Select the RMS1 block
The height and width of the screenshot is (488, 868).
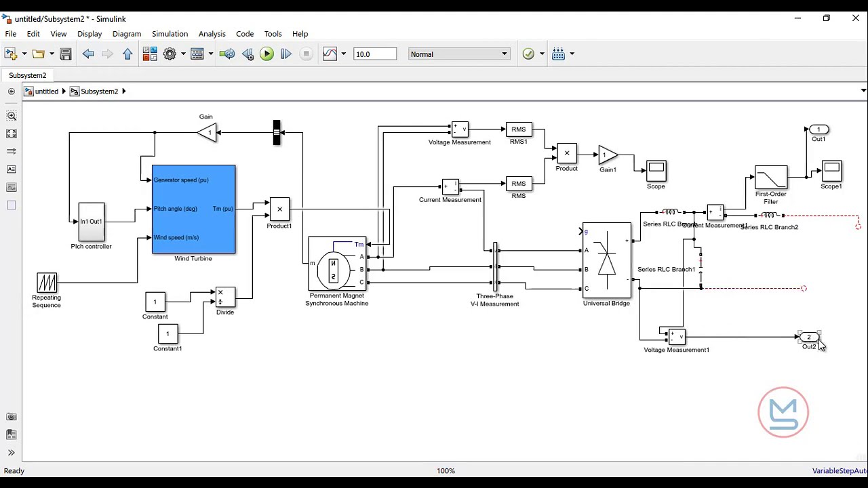coord(519,129)
